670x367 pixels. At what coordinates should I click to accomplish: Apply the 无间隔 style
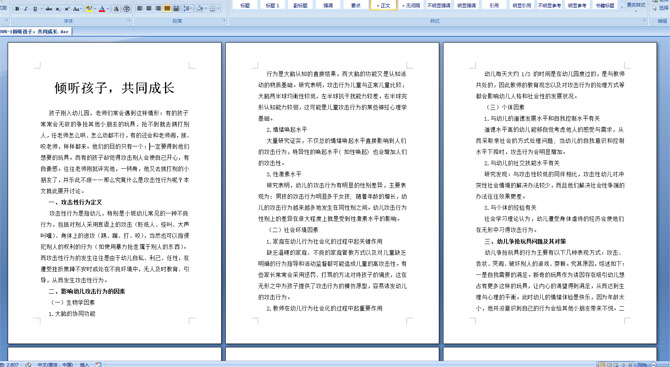click(411, 5)
